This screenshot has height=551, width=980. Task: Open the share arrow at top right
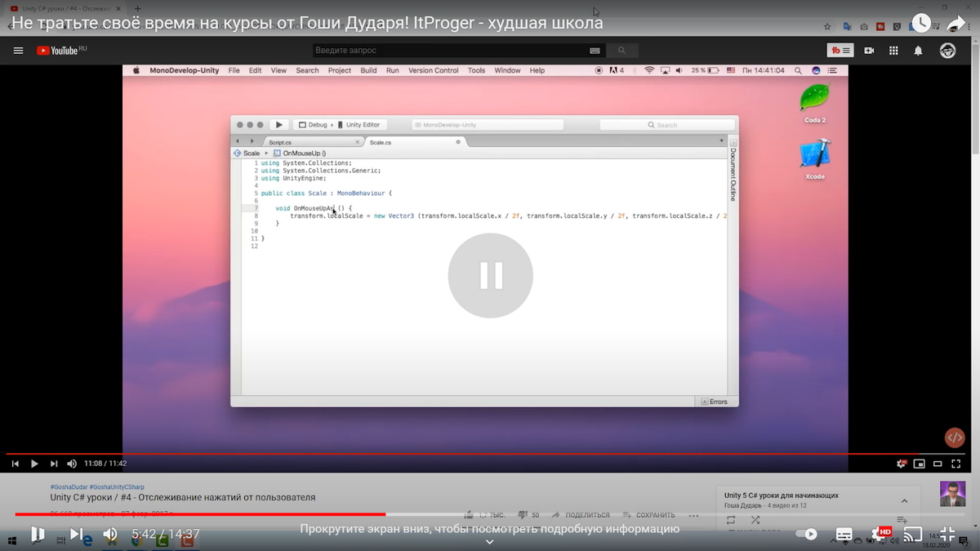click(956, 23)
